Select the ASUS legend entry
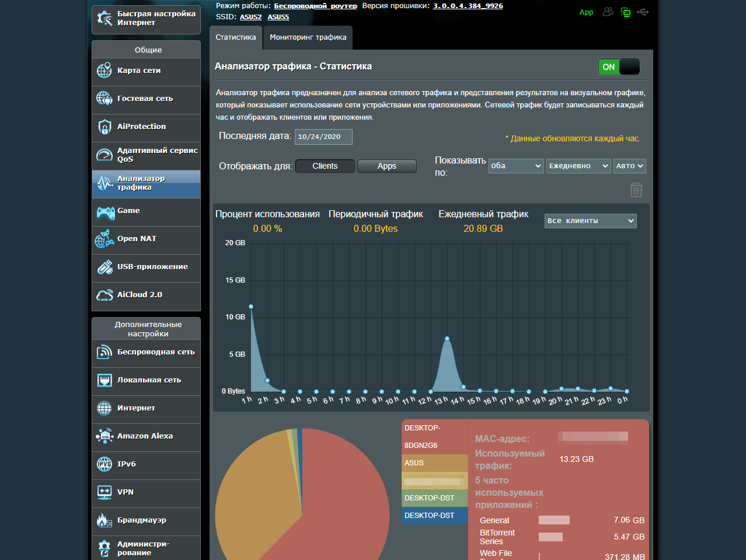This screenshot has width=746, height=560. coord(435,463)
